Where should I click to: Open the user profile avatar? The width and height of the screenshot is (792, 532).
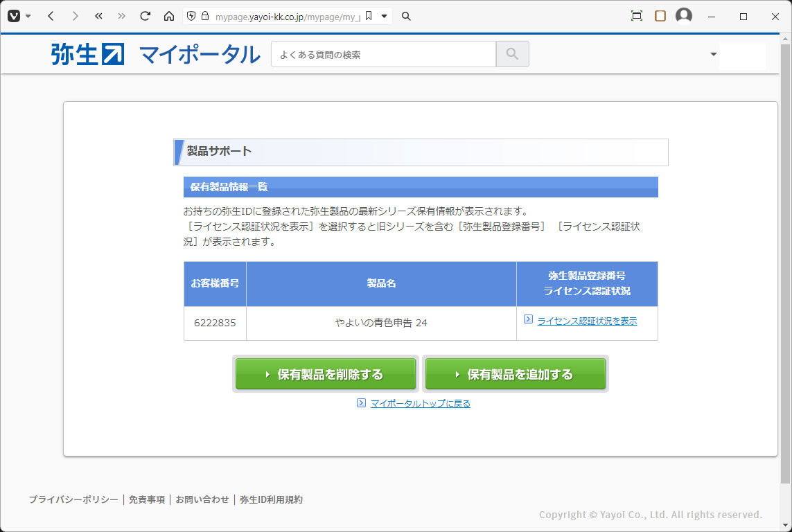click(x=684, y=16)
